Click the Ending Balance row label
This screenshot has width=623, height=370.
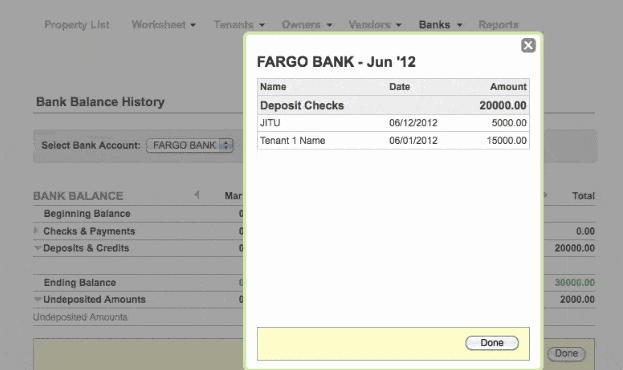pos(80,283)
